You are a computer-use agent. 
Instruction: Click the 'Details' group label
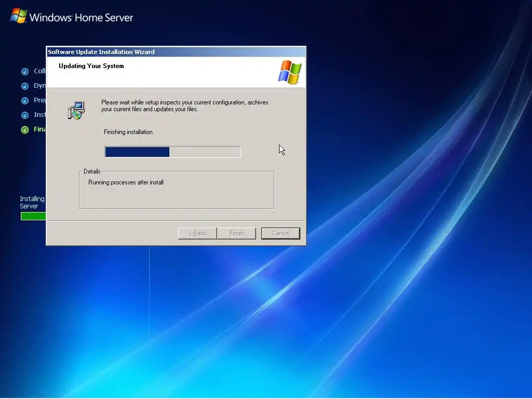click(x=92, y=171)
